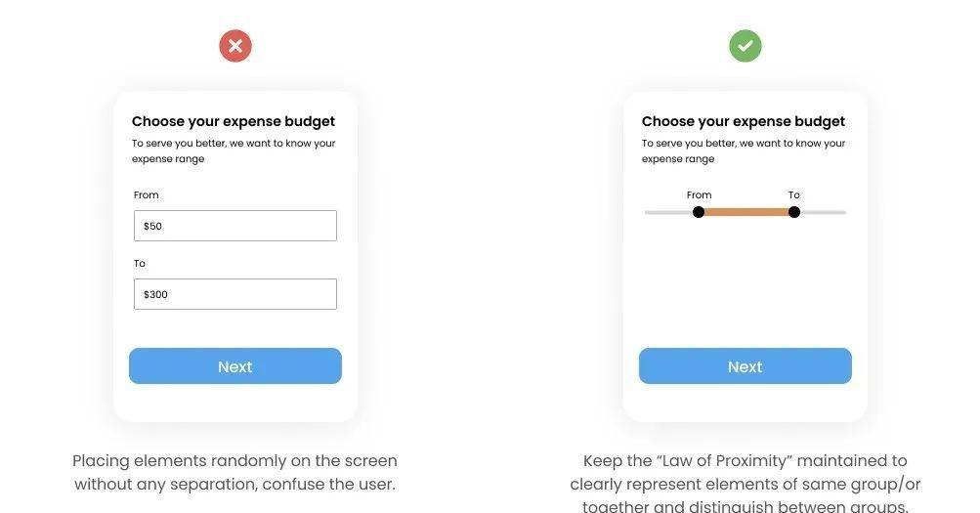Click the orange selected slider range
980x513 pixels.
click(x=746, y=212)
